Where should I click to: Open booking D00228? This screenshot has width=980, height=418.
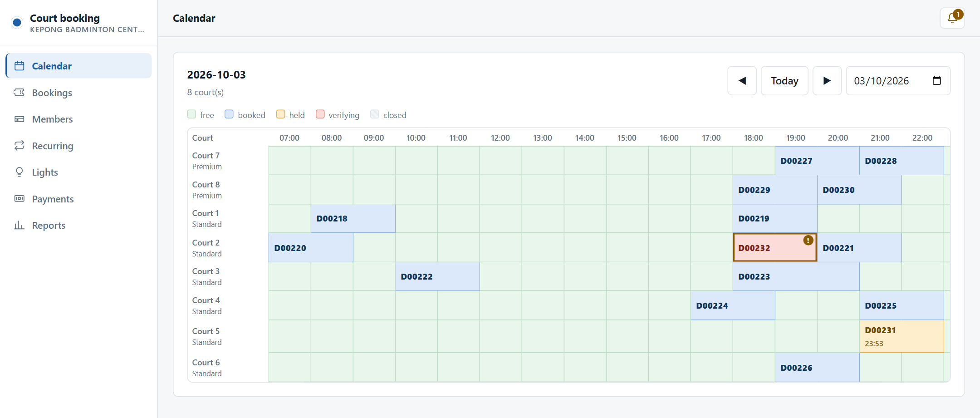coord(902,161)
